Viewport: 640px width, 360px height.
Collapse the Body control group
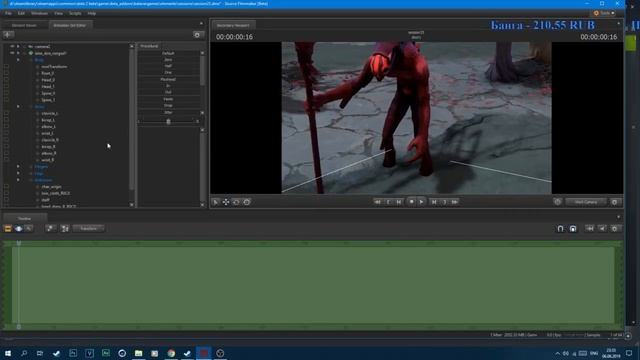tap(18, 60)
